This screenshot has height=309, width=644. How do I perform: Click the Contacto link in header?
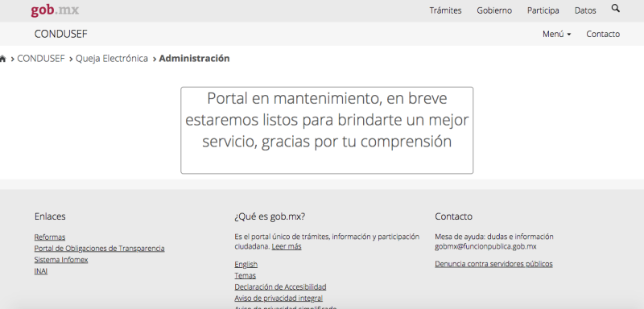click(x=603, y=34)
